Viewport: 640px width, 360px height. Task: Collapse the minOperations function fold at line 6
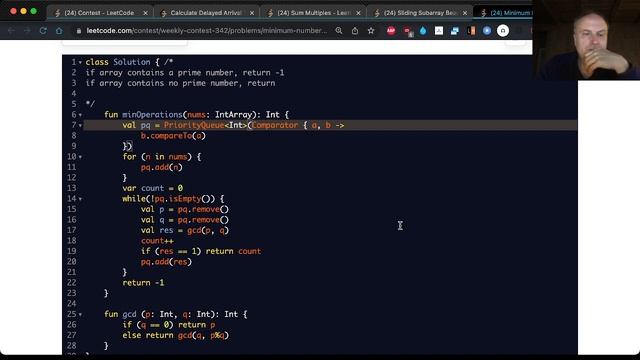point(80,115)
